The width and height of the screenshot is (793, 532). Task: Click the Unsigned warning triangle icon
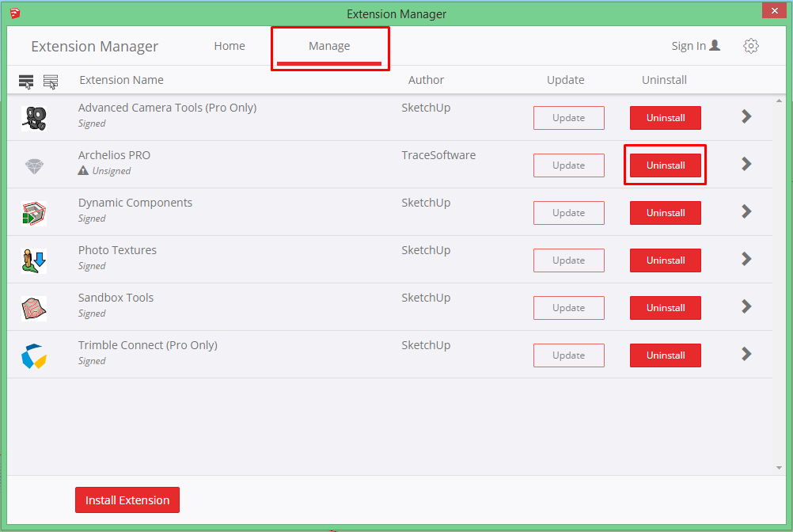pos(83,170)
